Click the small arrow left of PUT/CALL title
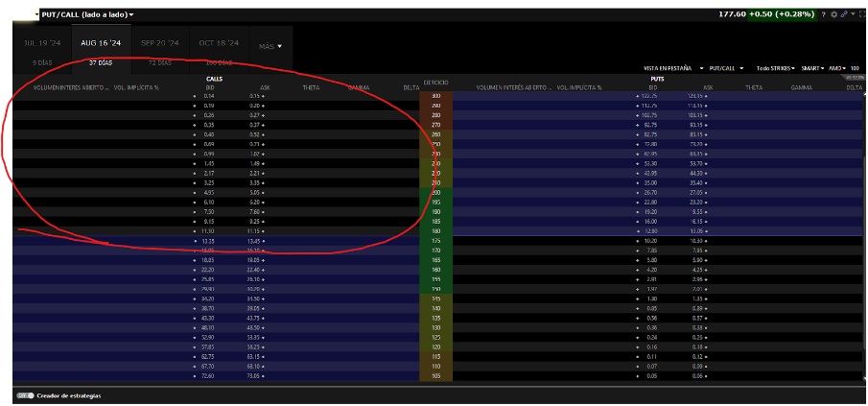Screen dimensions: 868x406 (36, 14)
